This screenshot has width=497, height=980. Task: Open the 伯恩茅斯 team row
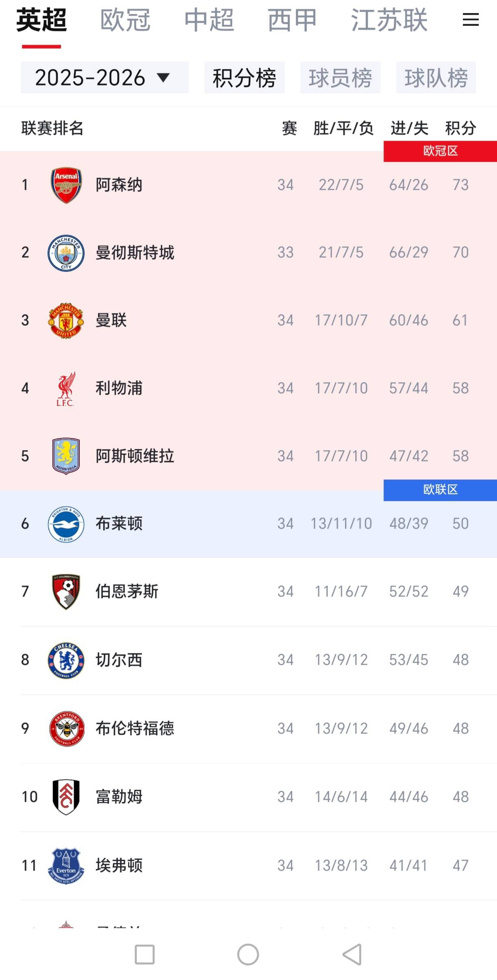point(248,592)
